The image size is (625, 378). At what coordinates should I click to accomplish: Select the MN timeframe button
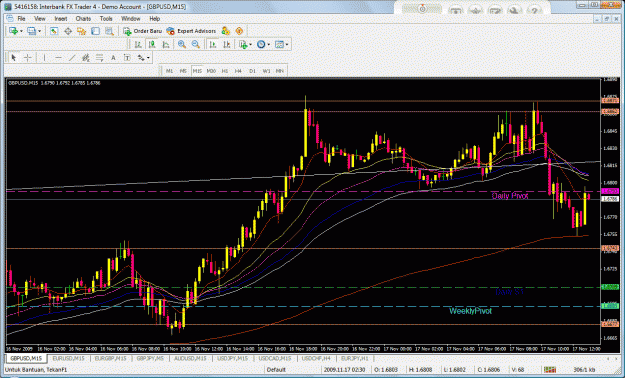(280, 71)
